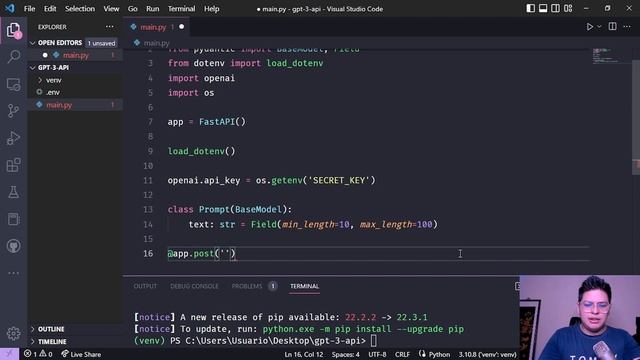Open Run and Debug view
This screenshot has width=640, height=360.
tap(13, 138)
